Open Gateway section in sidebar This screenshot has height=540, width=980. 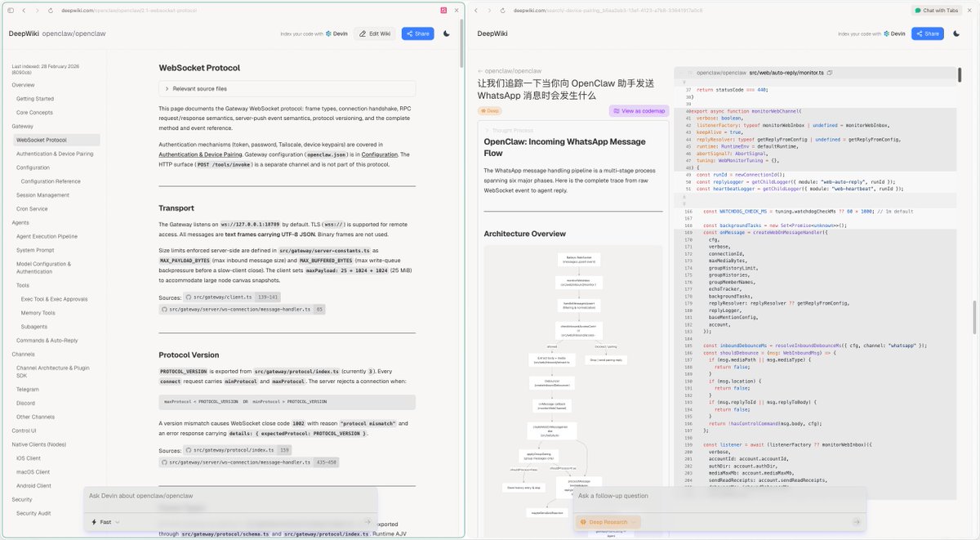click(23, 127)
